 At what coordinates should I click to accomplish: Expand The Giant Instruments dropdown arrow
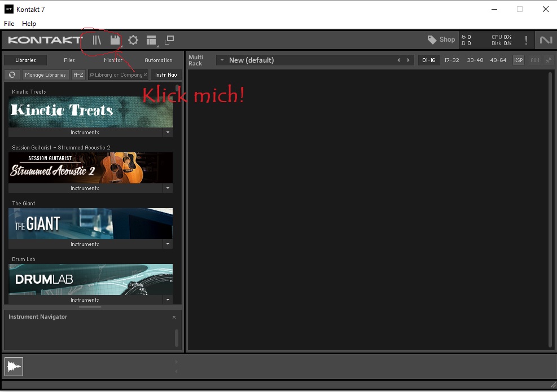(x=168, y=244)
